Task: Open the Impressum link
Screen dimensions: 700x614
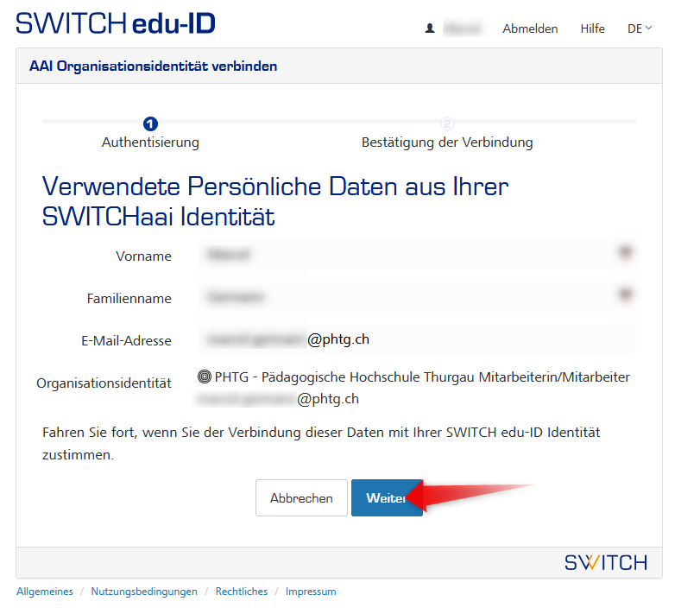Action: (x=311, y=592)
